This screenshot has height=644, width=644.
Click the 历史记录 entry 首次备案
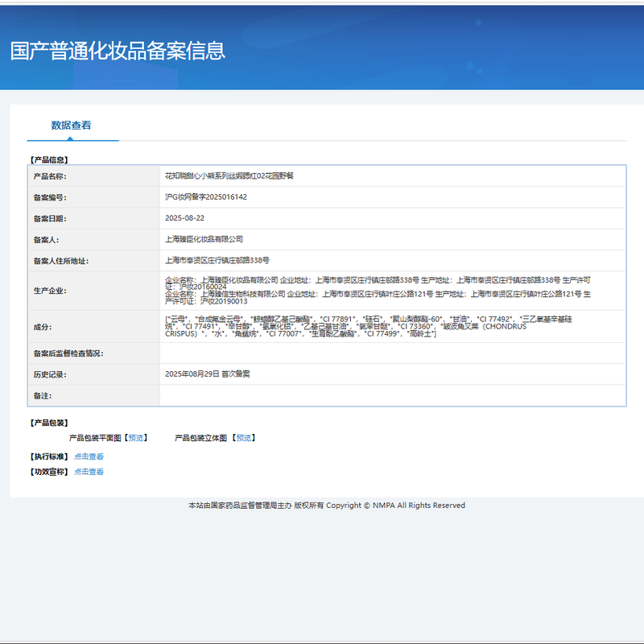tap(207, 374)
